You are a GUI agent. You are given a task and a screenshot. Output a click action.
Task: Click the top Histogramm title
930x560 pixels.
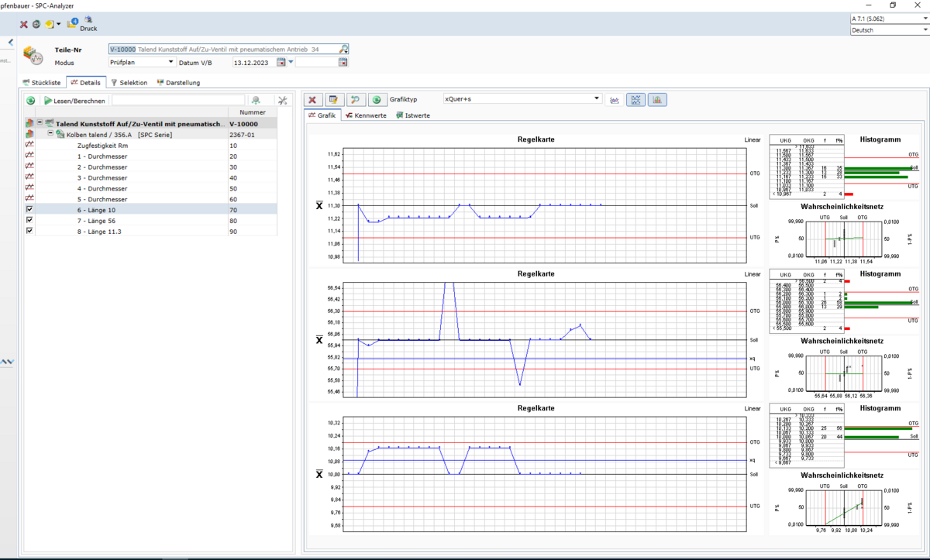[x=880, y=139]
